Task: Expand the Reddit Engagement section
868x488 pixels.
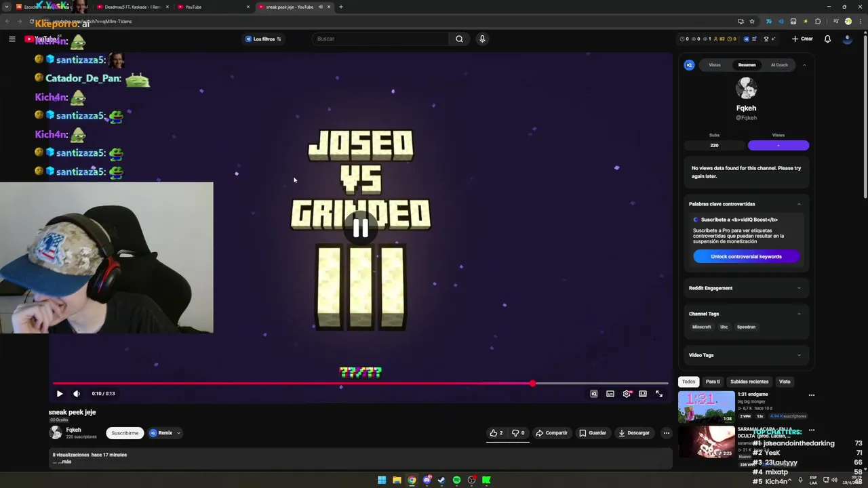Action: pyautogui.click(x=799, y=288)
